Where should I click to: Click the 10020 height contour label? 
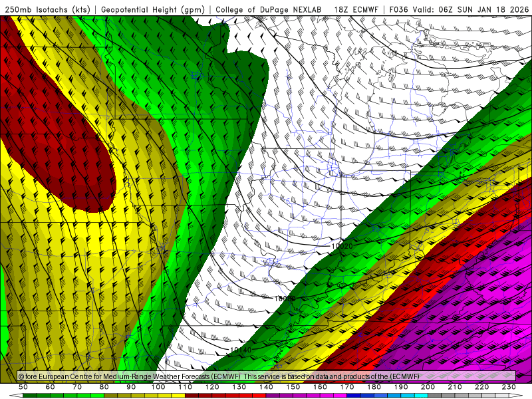tap(342, 246)
